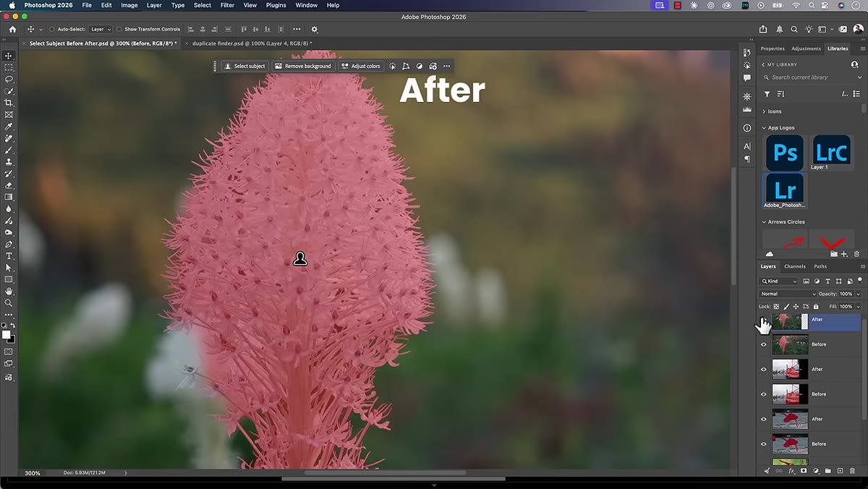The height and width of the screenshot is (489, 868).
Task: Click the Lock all padlock icon
Action: click(x=816, y=306)
